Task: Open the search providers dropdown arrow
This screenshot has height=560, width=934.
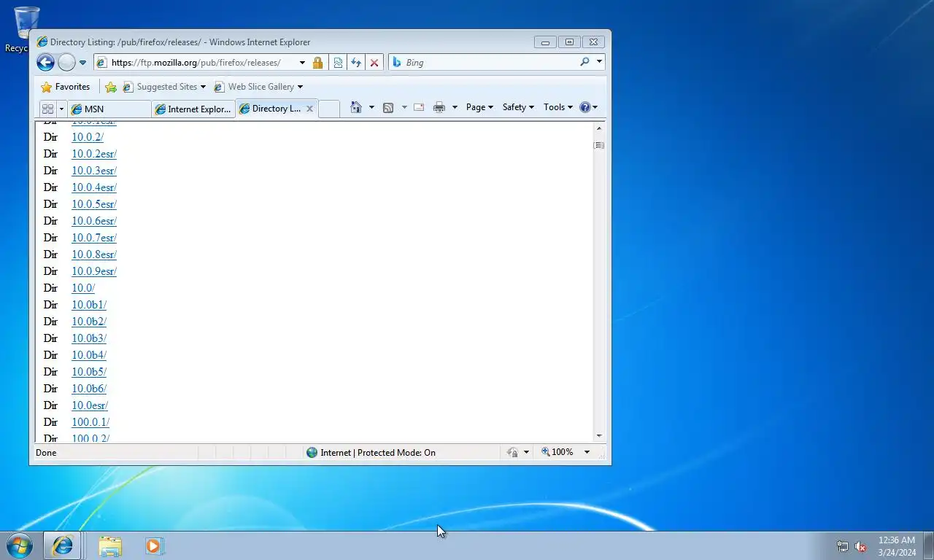Action: (x=599, y=62)
